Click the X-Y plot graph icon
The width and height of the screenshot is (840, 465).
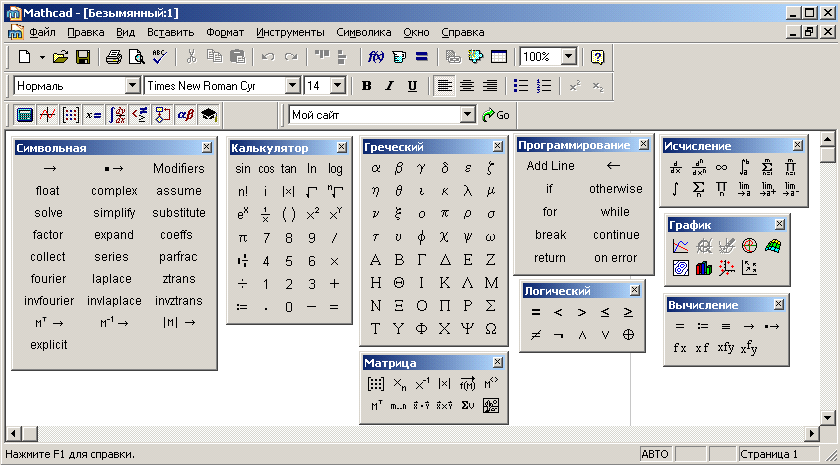[680, 246]
